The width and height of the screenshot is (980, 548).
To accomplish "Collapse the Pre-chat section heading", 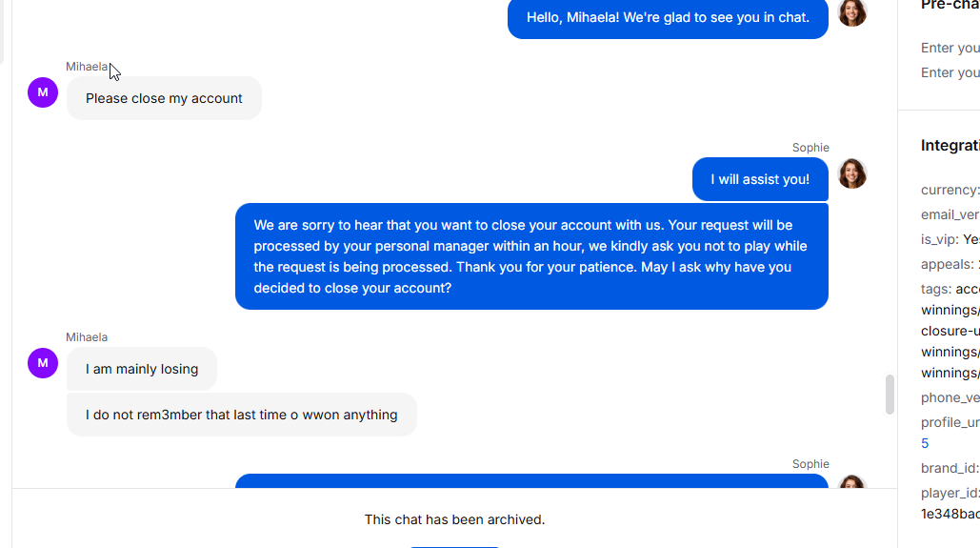I will point(950,6).
